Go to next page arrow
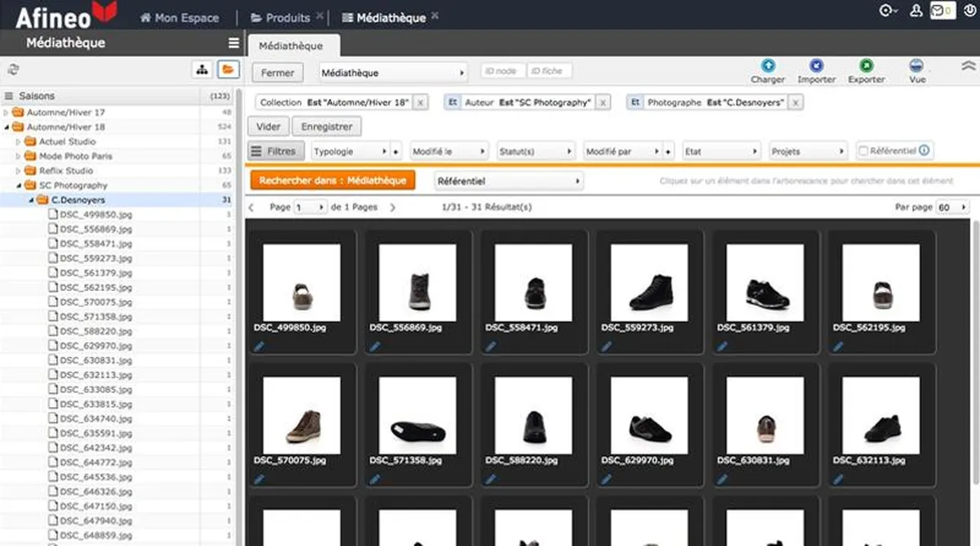The image size is (980, 546). pyautogui.click(x=393, y=208)
